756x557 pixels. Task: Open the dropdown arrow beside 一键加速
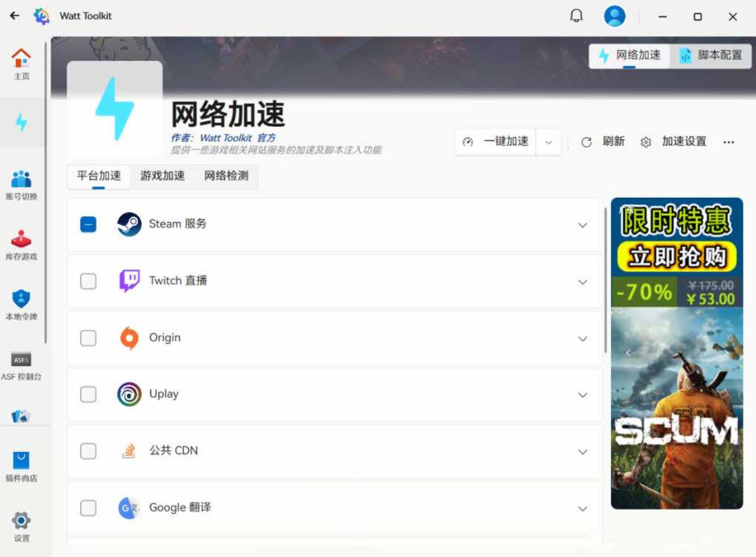point(548,142)
